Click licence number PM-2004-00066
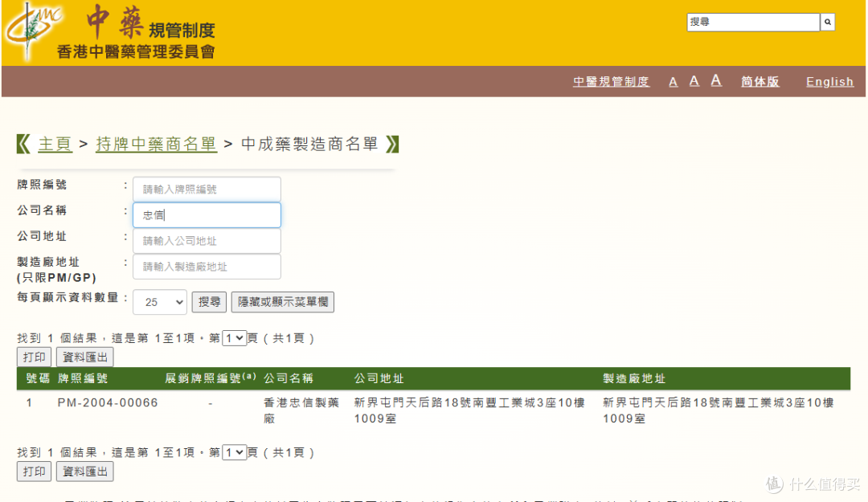This screenshot has width=868, height=502. [x=108, y=403]
